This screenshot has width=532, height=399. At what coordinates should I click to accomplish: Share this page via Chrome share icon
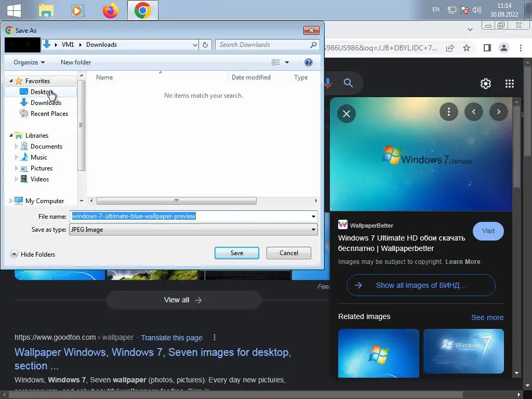pyautogui.click(x=450, y=48)
